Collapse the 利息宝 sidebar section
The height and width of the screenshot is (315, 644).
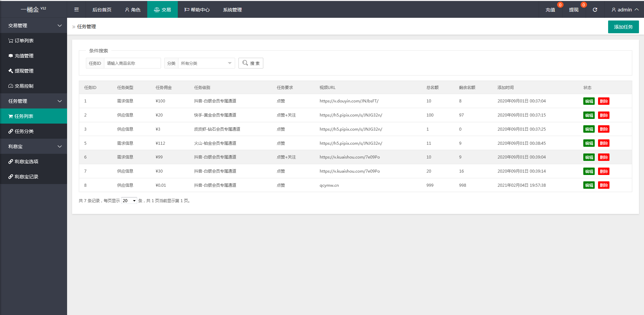click(x=34, y=146)
